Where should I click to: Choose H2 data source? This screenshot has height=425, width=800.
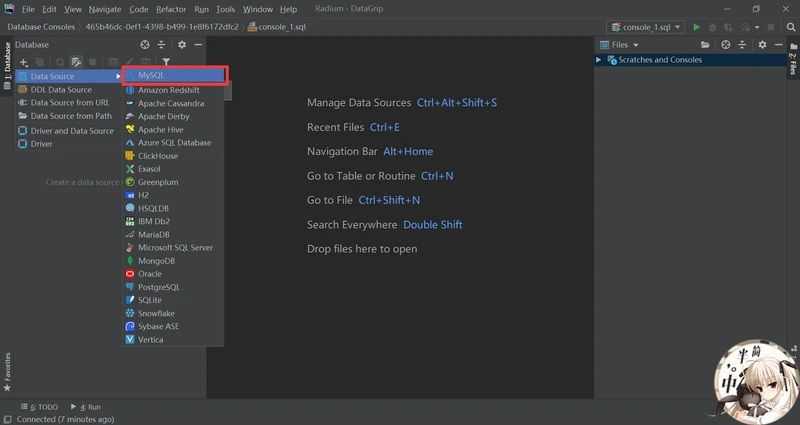point(173,195)
